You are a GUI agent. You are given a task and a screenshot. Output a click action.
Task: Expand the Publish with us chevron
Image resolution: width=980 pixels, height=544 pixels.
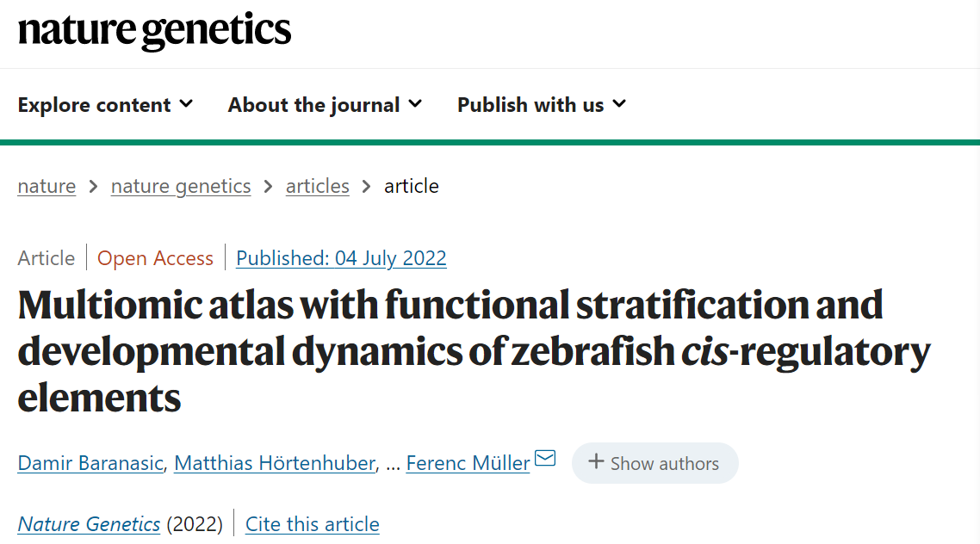(619, 104)
